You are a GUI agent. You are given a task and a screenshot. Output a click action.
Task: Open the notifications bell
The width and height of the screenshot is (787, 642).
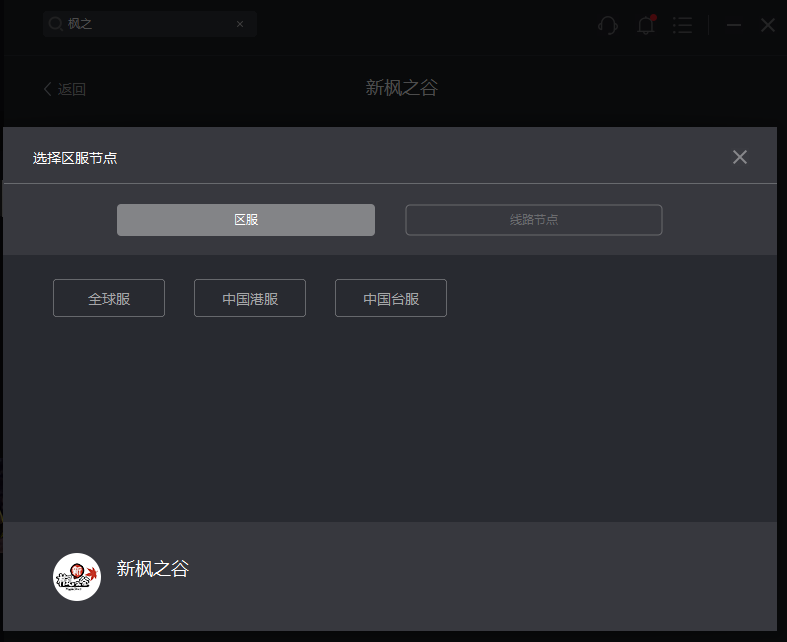tap(646, 25)
